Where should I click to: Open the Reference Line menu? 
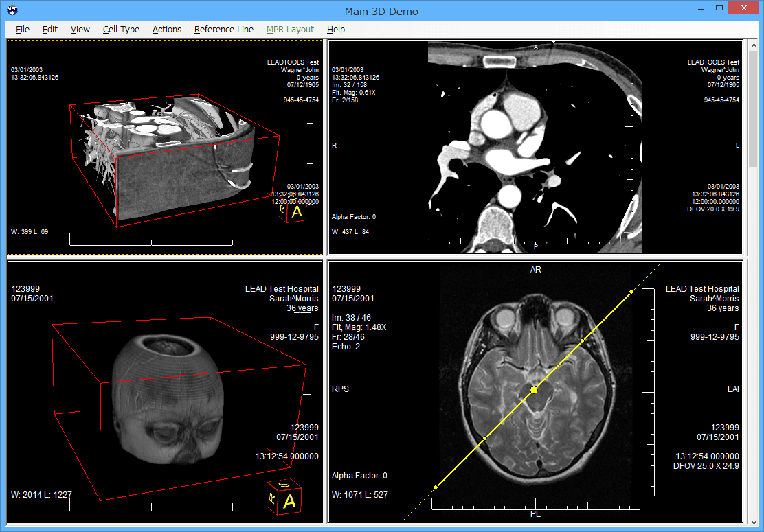tap(224, 30)
